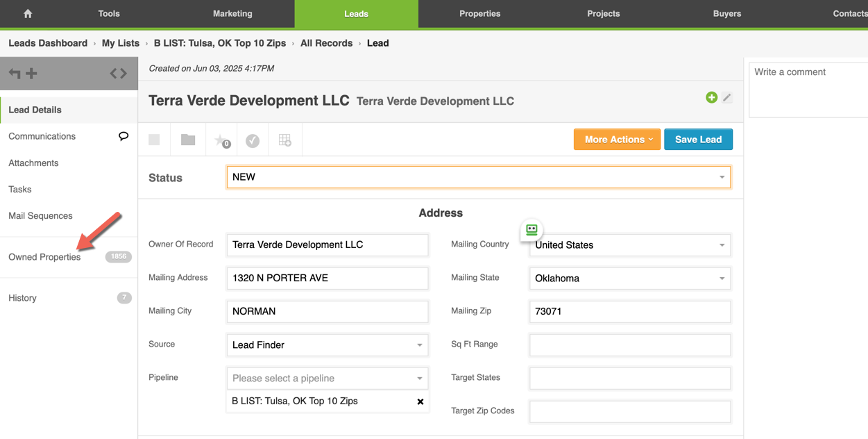The image size is (868, 439).
Task: Open the folder icon in lead toolbar
Action: (188, 140)
